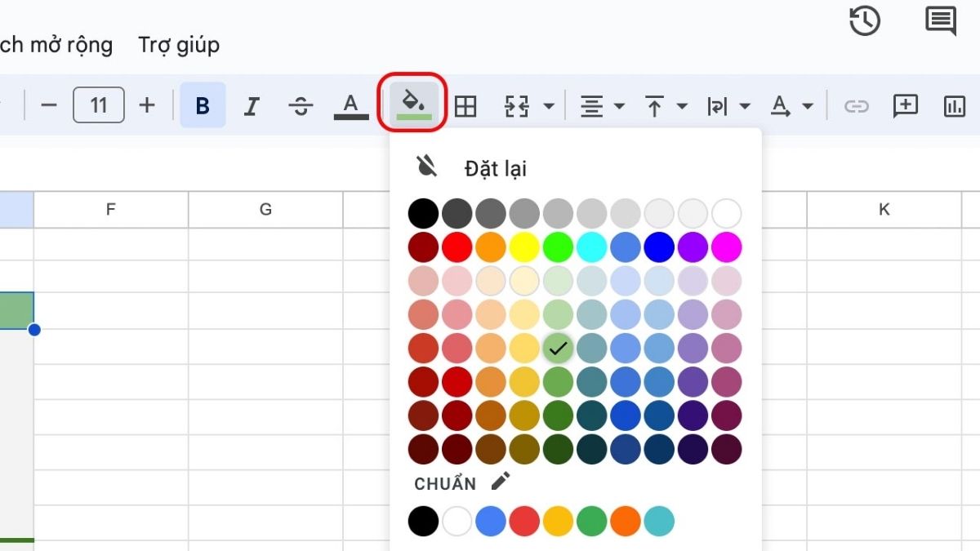Open version history with the clock icon
980x551 pixels.
point(864,22)
